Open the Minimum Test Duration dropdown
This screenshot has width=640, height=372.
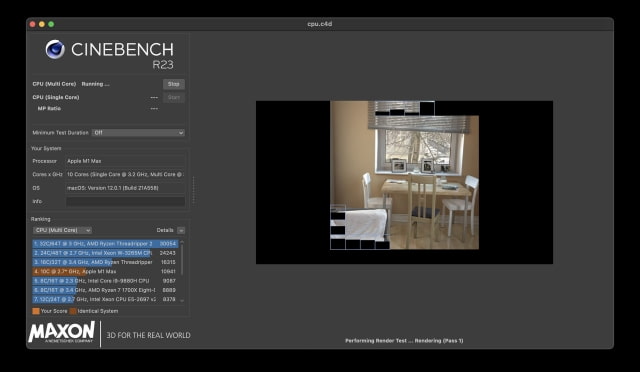pyautogui.click(x=138, y=133)
